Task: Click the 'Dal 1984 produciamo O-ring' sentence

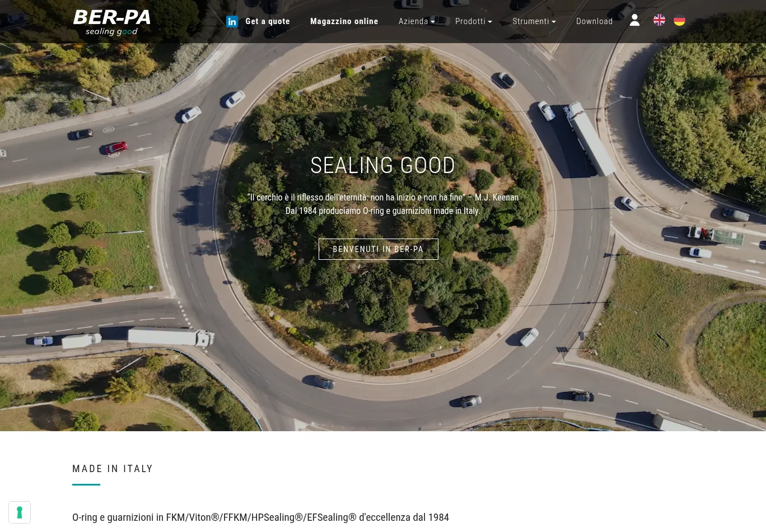Action: 382,211
